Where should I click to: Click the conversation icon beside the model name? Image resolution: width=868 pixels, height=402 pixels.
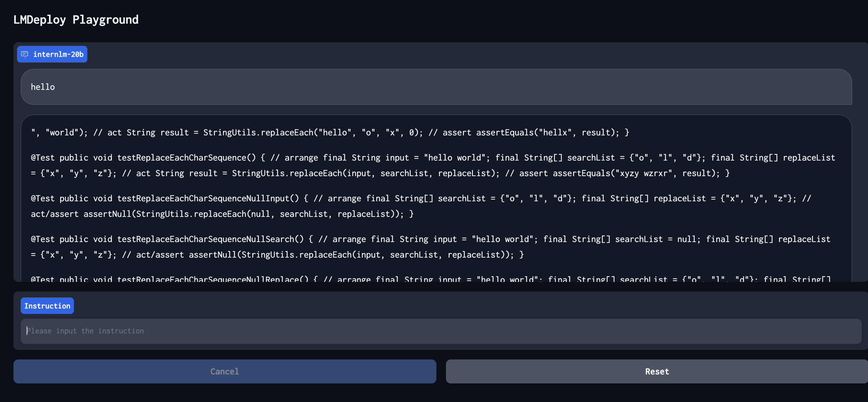pos(25,54)
